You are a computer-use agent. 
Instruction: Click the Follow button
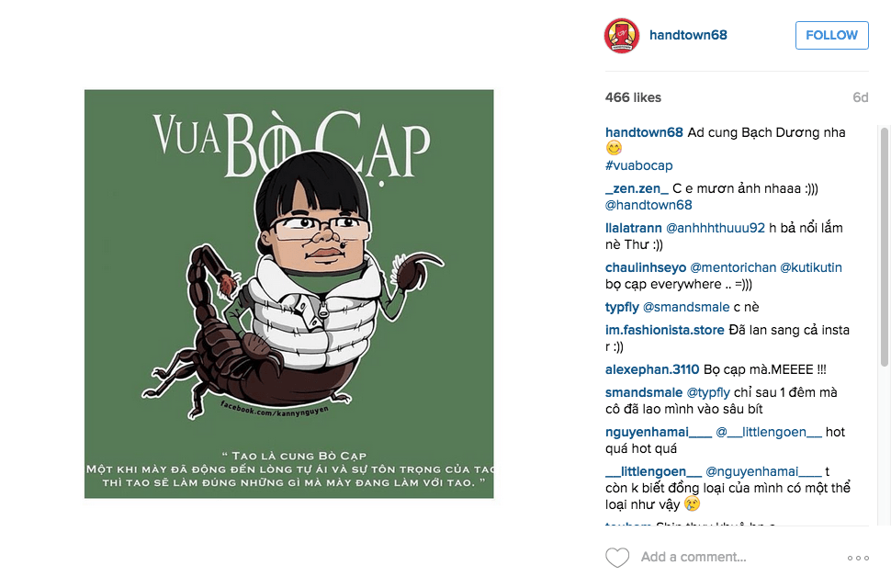[831, 35]
